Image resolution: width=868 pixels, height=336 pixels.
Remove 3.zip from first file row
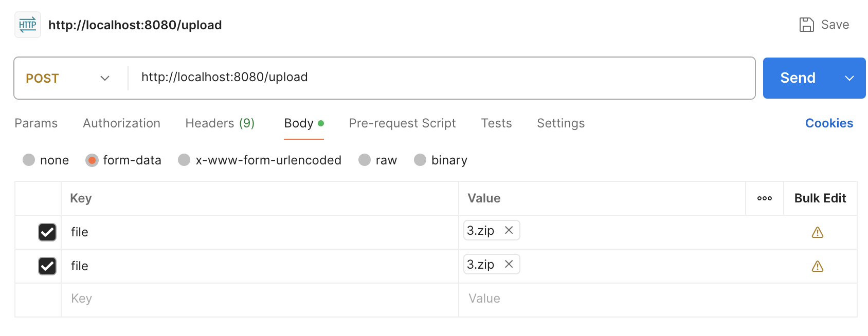[509, 230]
